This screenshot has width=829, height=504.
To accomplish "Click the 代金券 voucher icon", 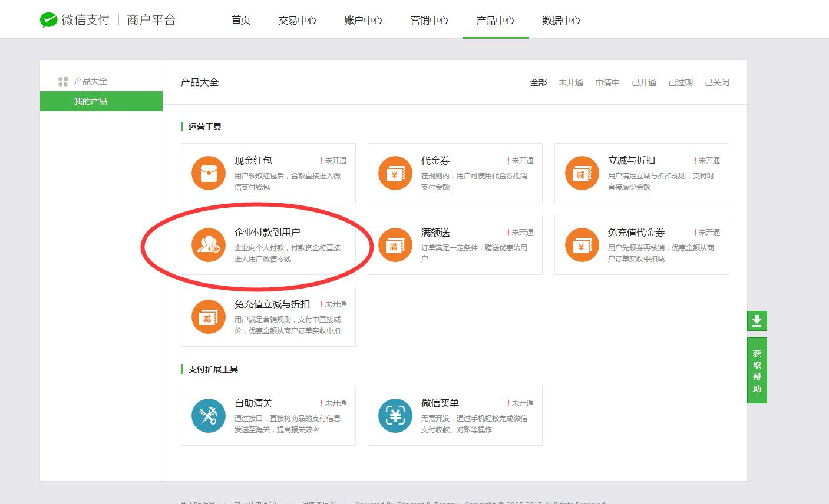I will point(395,173).
